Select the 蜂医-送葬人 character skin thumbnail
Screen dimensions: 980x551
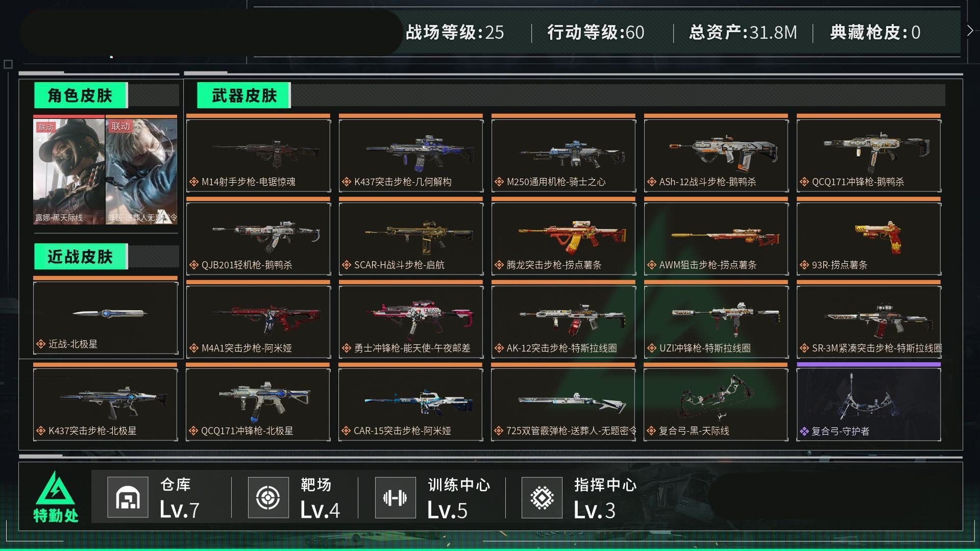[x=141, y=172]
